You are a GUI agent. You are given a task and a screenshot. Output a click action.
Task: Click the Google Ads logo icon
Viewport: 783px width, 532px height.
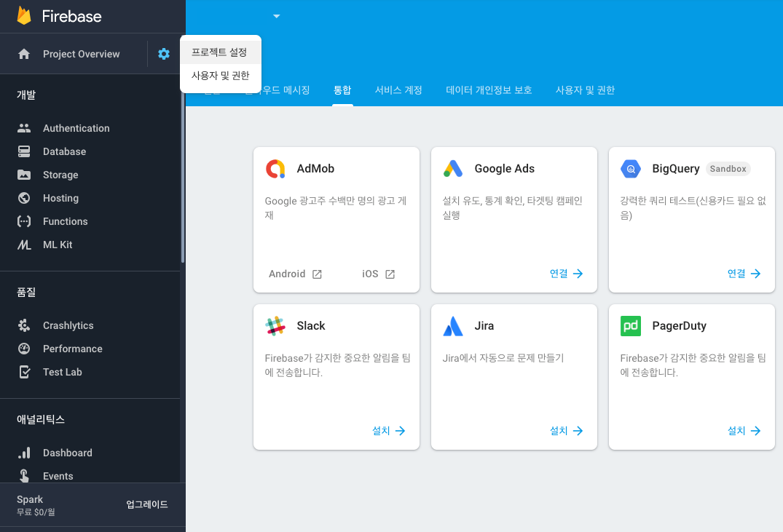click(453, 169)
